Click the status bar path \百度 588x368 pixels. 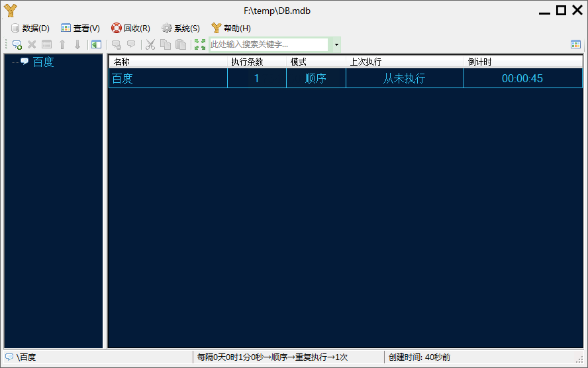(26, 357)
